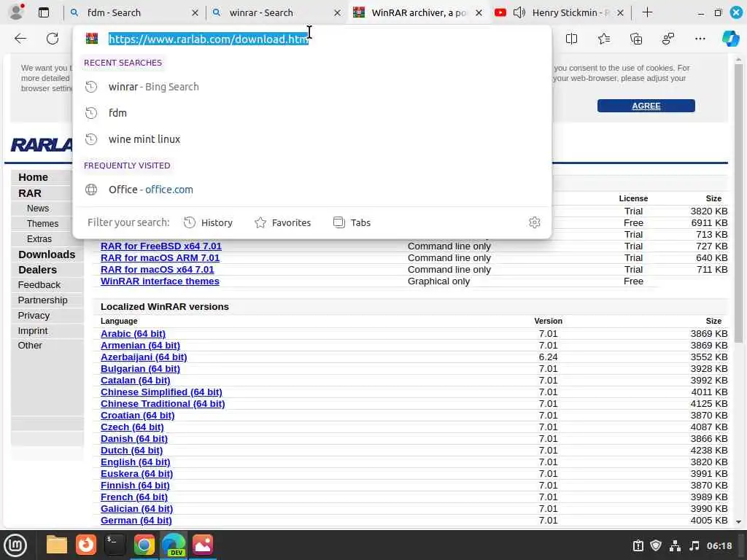Open the Copilot sidebar icon

[x=730, y=39]
